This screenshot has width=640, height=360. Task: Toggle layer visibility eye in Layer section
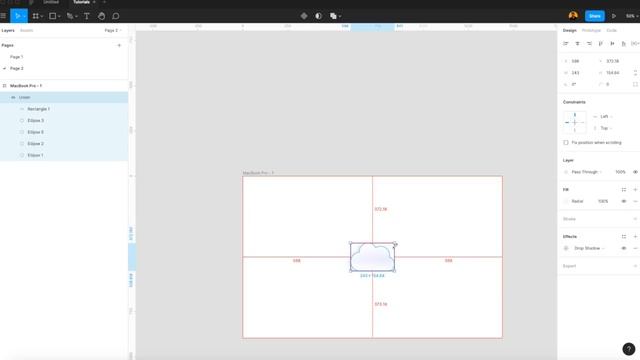[x=635, y=172]
